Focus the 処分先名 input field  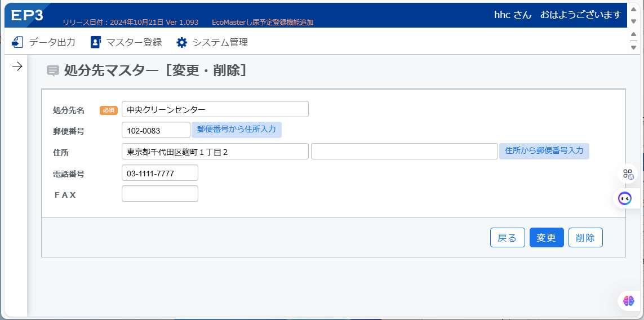[215, 109]
